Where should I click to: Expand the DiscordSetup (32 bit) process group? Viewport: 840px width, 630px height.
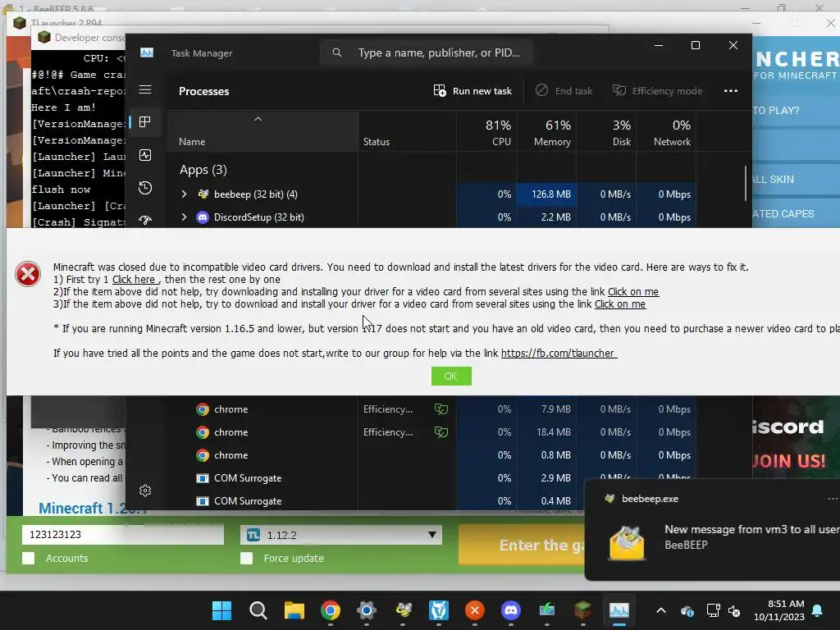click(184, 217)
